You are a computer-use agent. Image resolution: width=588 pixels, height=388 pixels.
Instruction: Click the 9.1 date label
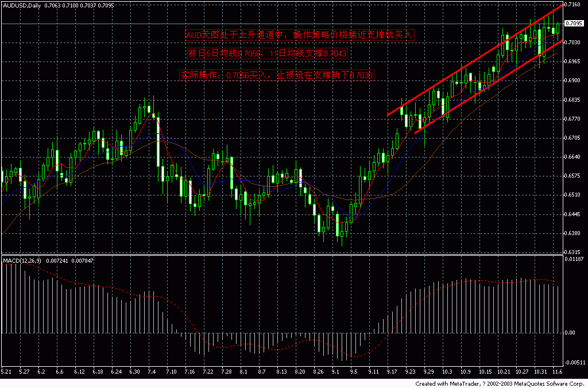pyautogui.click(x=335, y=371)
